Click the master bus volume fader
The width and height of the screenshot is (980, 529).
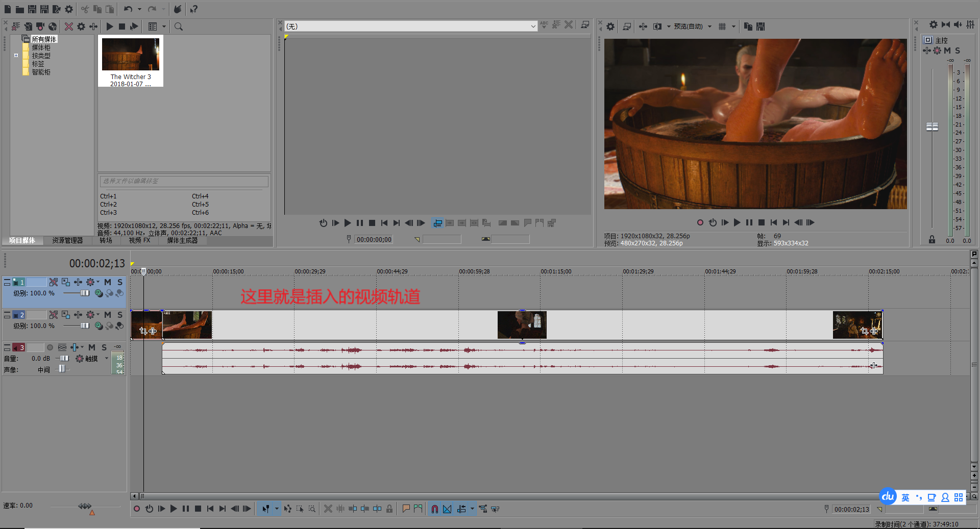click(x=932, y=127)
